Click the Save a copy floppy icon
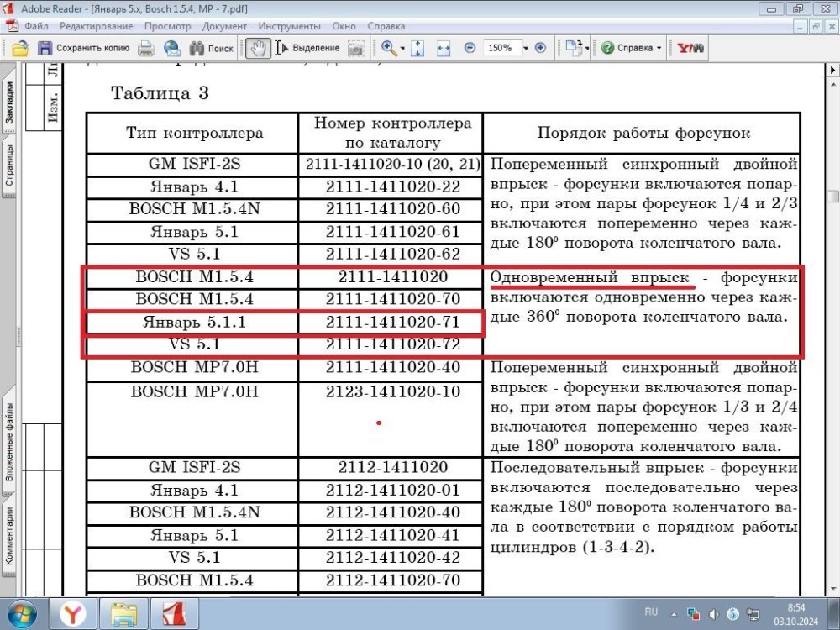Viewport: 840px width, 630px height. point(45,48)
